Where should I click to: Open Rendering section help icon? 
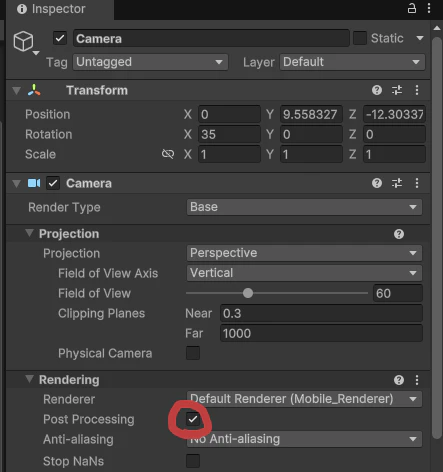tap(399, 380)
